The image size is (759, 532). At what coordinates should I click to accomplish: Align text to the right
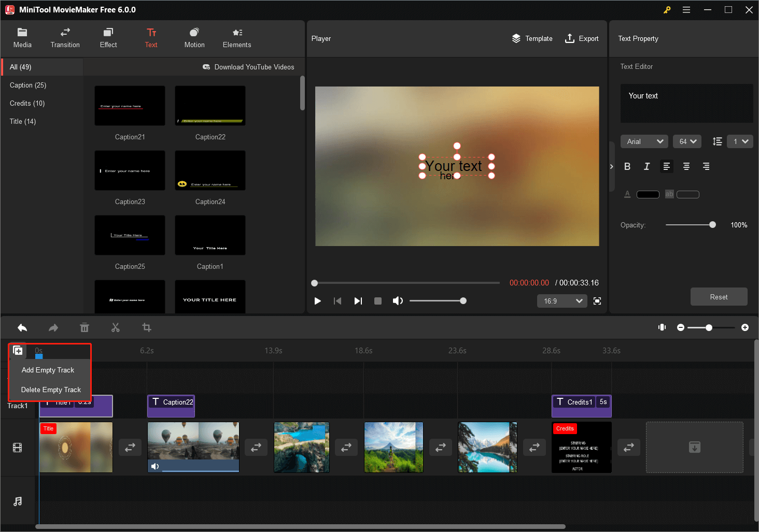(x=706, y=166)
